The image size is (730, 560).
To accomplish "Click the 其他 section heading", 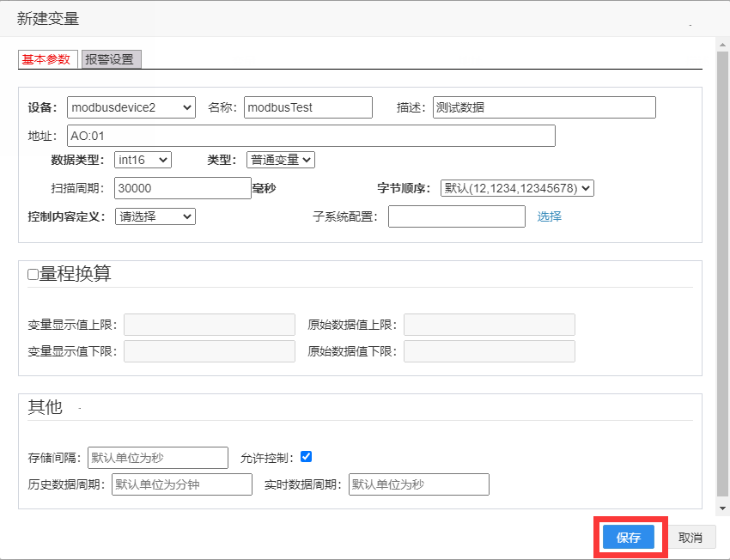I will point(46,407).
